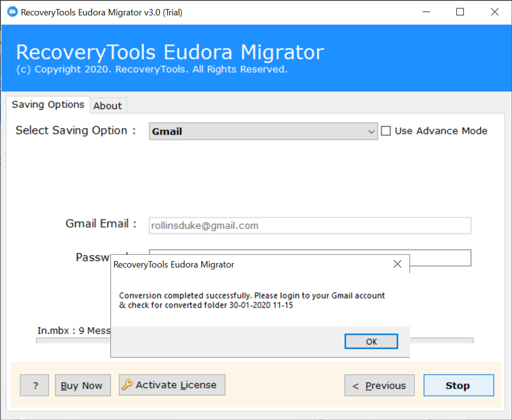The width and height of the screenshot is (512, 420).
Task: Enable the Use Advance Mode checkbox
Action: 386,131
